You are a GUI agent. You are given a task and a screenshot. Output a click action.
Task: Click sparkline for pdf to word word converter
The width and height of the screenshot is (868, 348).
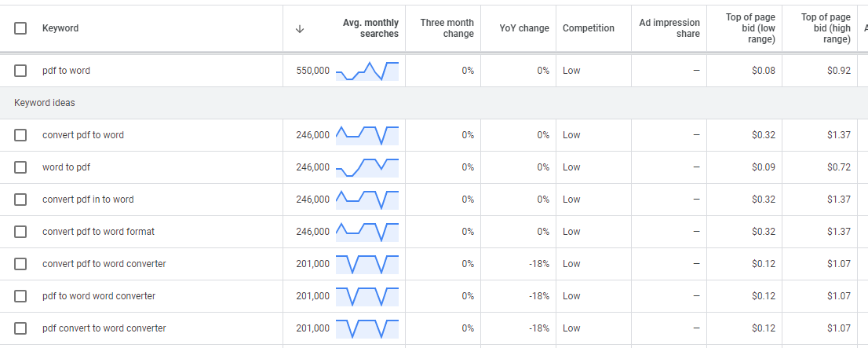pos(367,296)
